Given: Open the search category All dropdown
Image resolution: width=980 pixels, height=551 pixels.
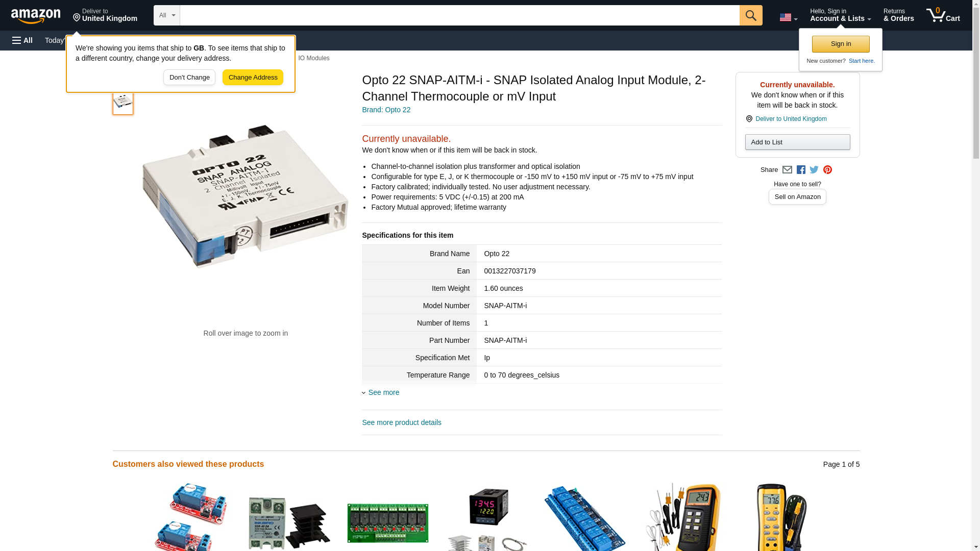Looking at the screenshot, I should [166, 15].
